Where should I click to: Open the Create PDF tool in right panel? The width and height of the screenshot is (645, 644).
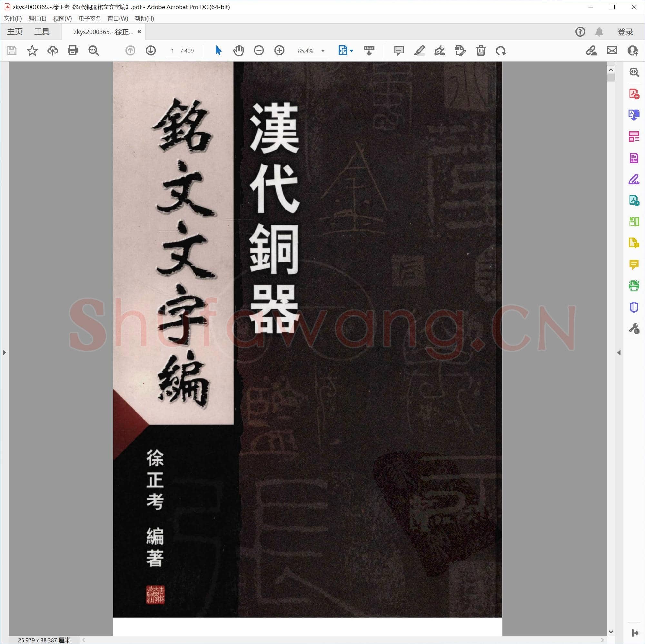point(633,94)
